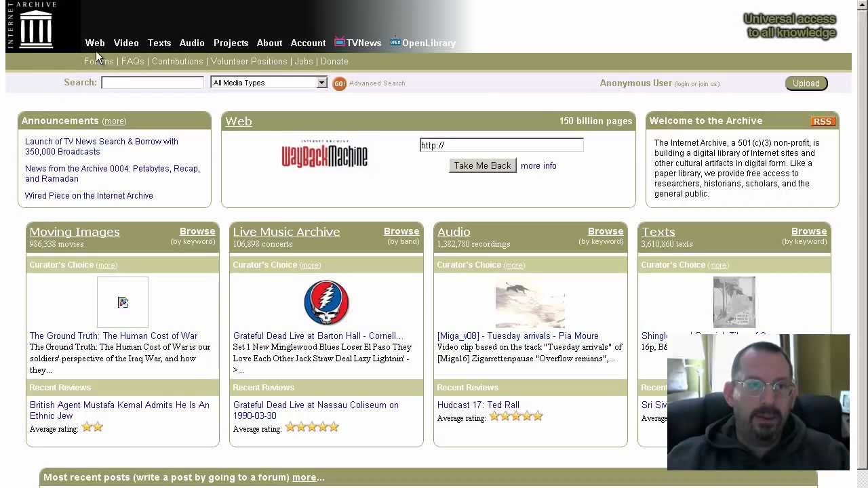Click the login or join us link

697,84
